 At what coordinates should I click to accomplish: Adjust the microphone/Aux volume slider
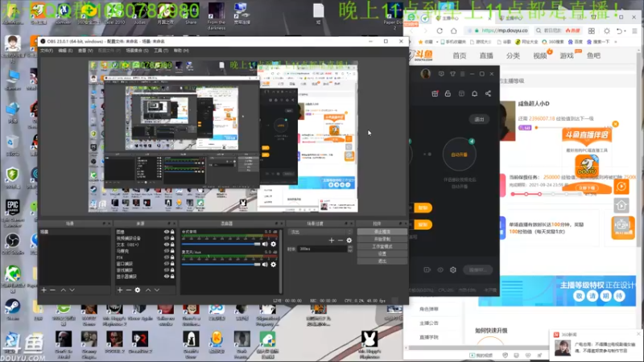[x=221, y=265]
